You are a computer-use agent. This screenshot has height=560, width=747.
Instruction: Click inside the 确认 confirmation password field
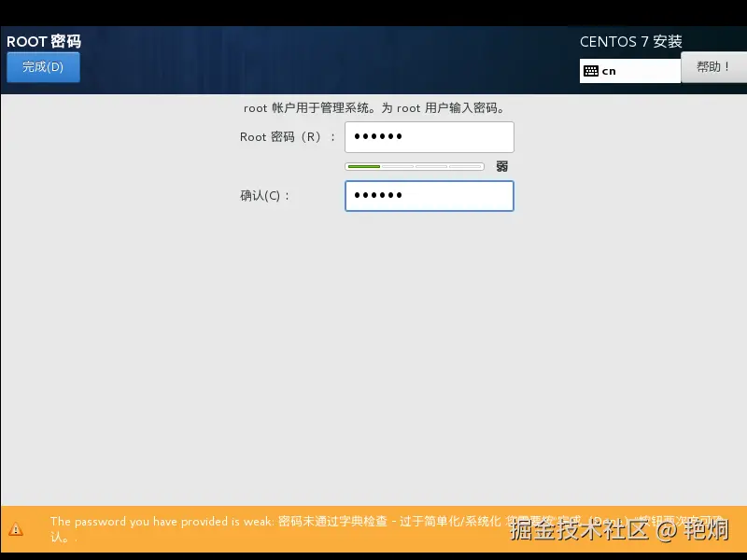click(430, 196)
